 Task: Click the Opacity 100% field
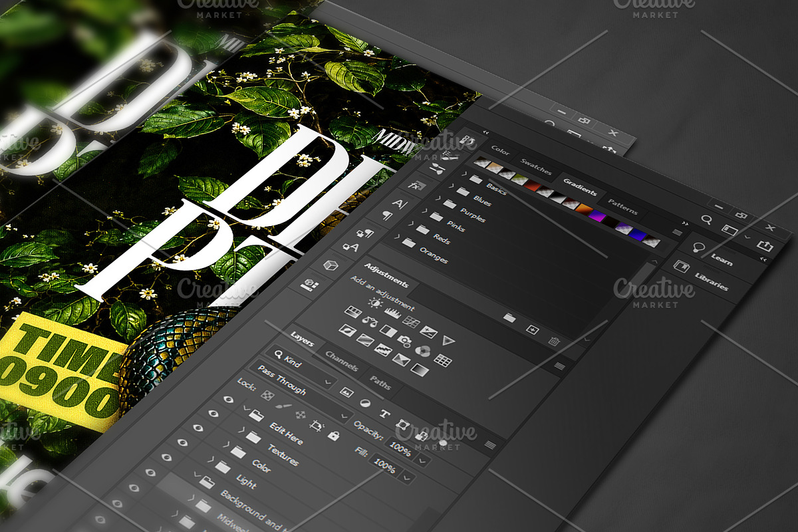400,450
